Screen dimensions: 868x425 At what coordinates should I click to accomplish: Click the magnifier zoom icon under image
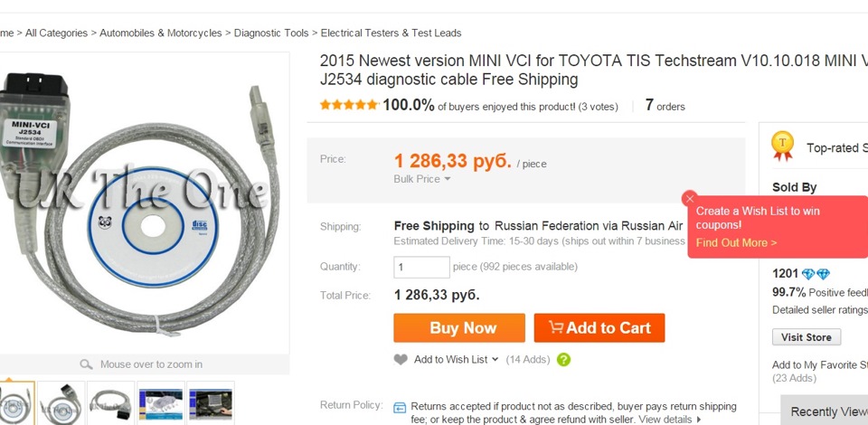click(x=86, y=364)
